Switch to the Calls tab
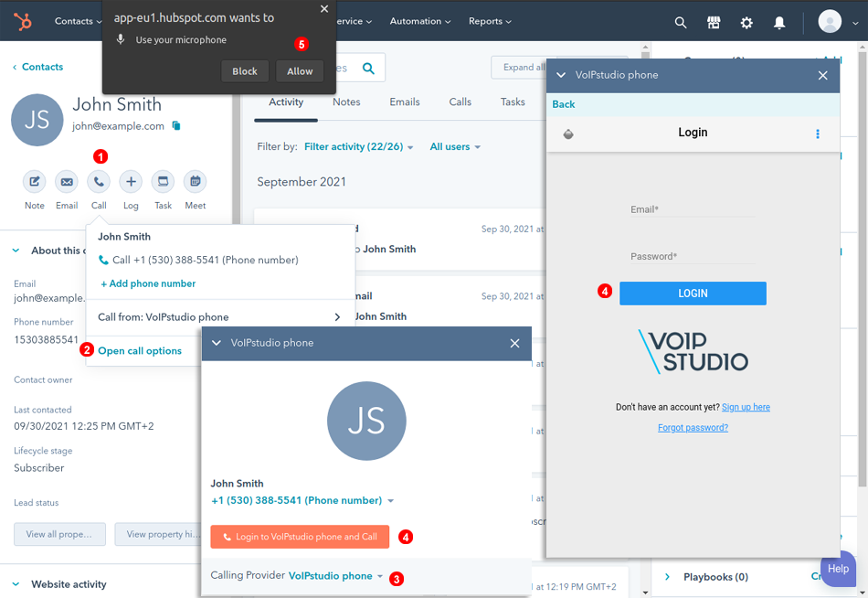Image resolution: width=868 pixels, height=598 pixels. [x=460, y=101]
